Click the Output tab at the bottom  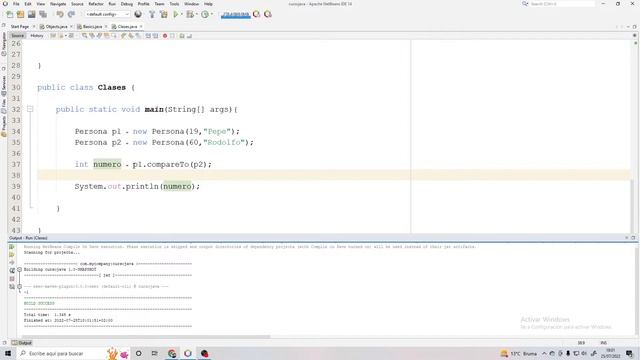point(22,343)
